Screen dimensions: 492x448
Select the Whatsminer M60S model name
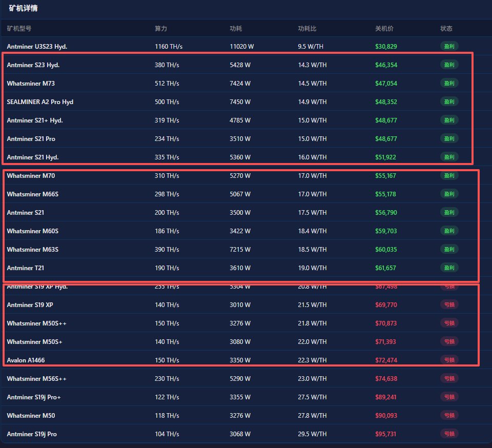33,231
